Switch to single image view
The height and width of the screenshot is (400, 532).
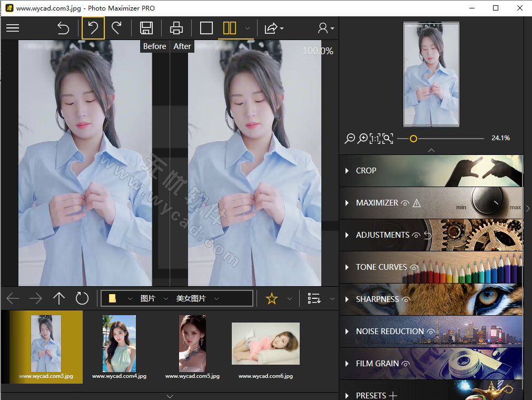206,28
